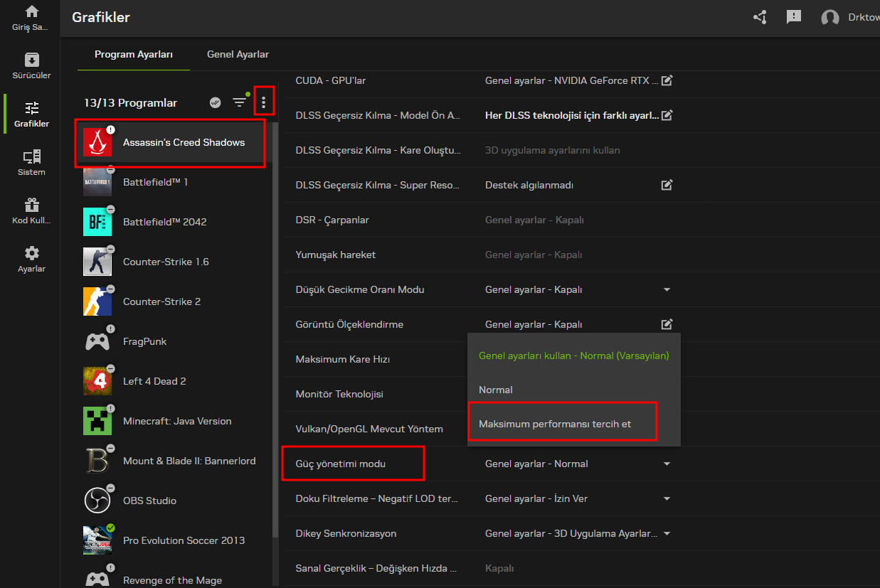
Task: Select Mount & Blade II: Bannerlord
Action: pos(174,461)
